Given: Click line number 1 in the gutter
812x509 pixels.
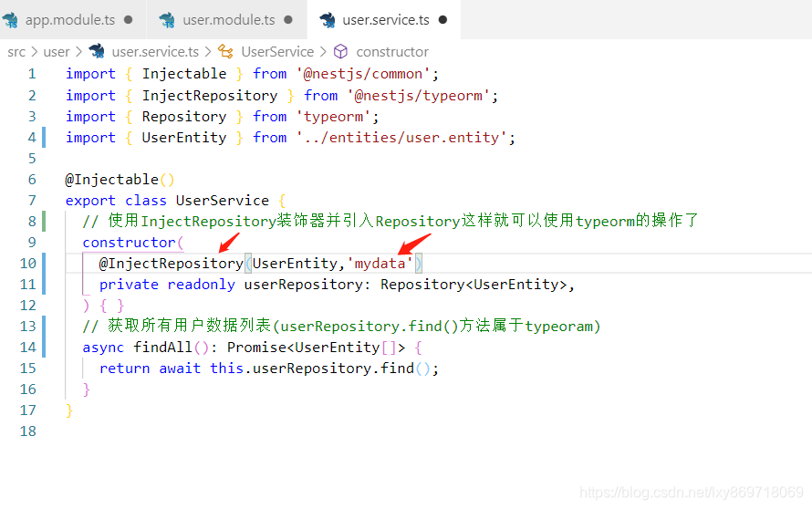Looking at the screenshot, I should coord(32,74).
